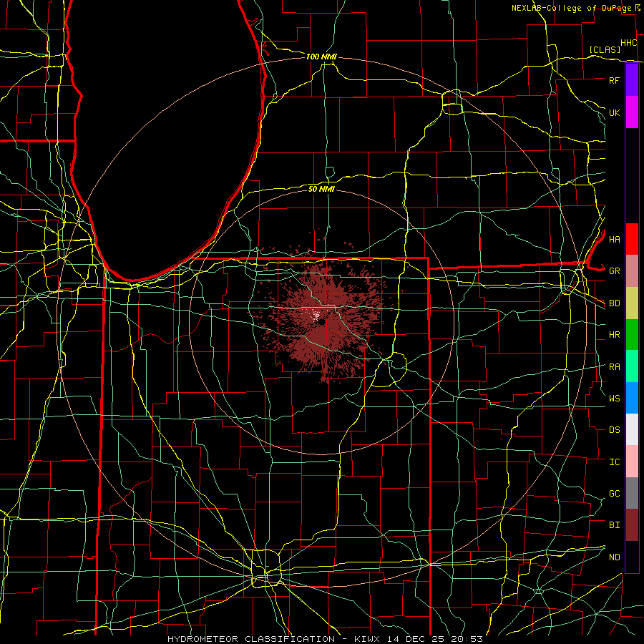Click the UK legend label
The height and width of the screenshot is (644, 644).
(614, 112)
